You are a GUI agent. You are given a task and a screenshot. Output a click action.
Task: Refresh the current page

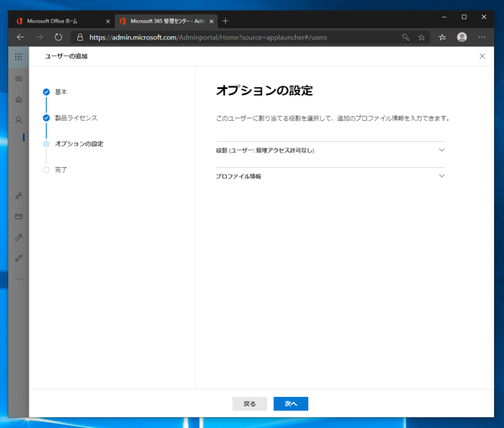58,37
